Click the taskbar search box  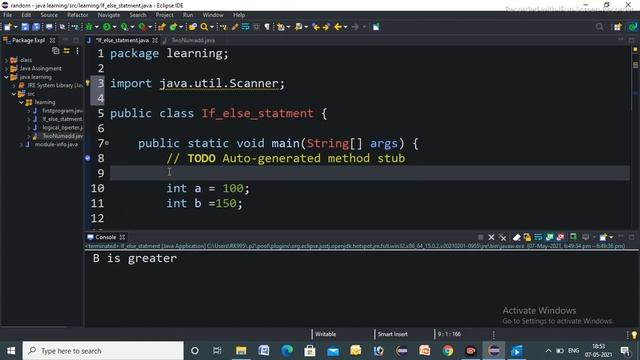pos(103,351)
